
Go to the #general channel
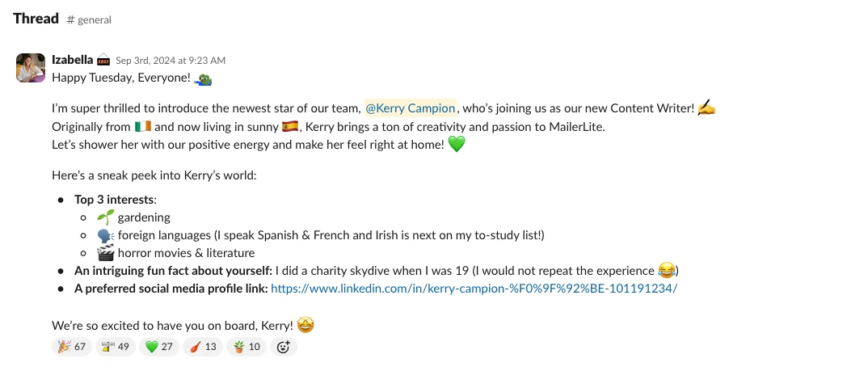[x=89, y=19]
